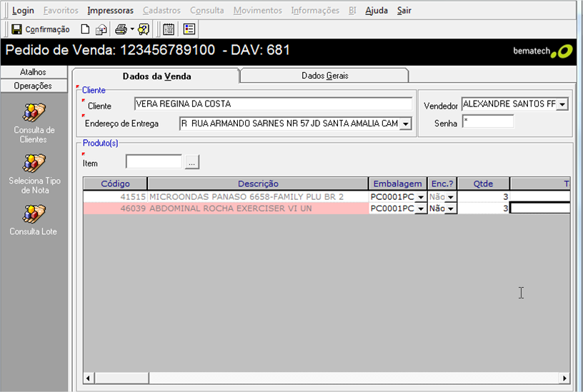
Task: Click the colored list legend icon
Action: click(x=189, y=29)
